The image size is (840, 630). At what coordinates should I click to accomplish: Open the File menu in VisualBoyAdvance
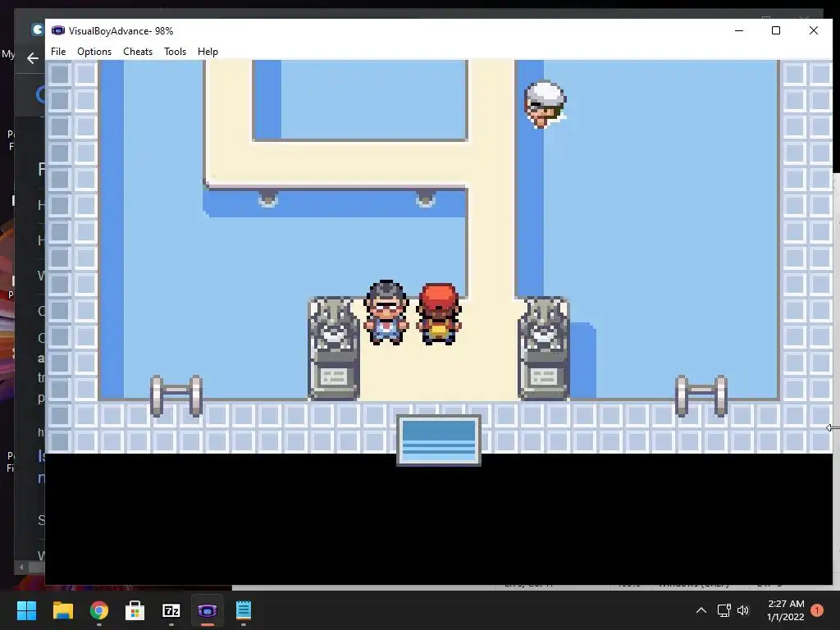click(58, 52)
